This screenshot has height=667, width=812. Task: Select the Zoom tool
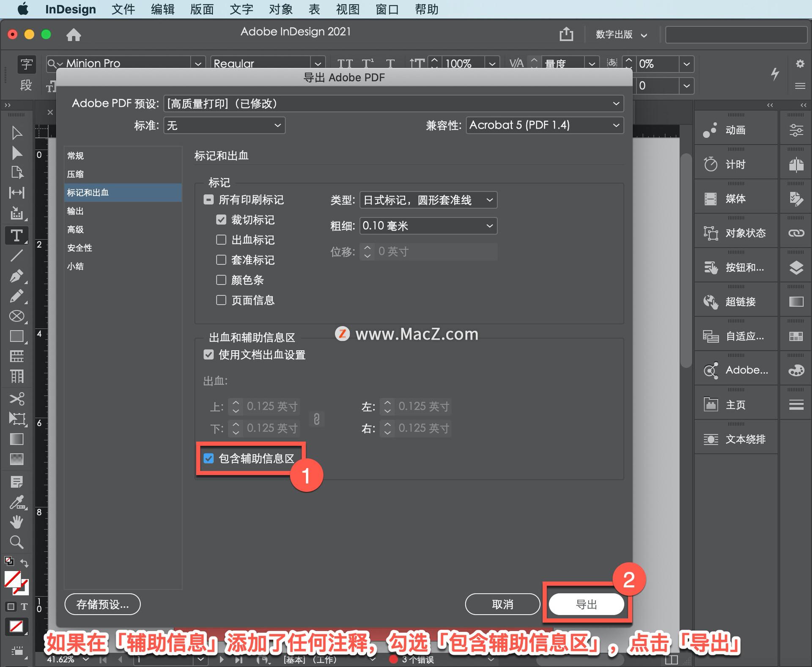[x=16, y=542]
